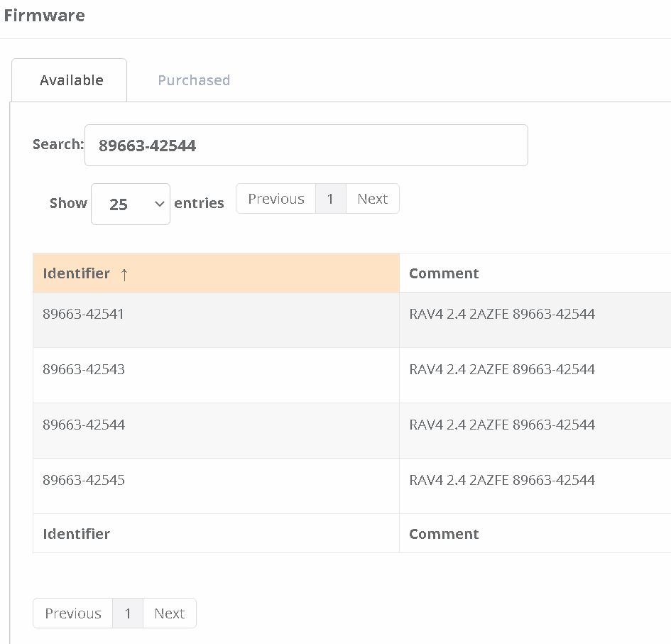The image size is (671, 644).
Task: Click the bottom Next pagination button
Action: (x=170, y=613)
